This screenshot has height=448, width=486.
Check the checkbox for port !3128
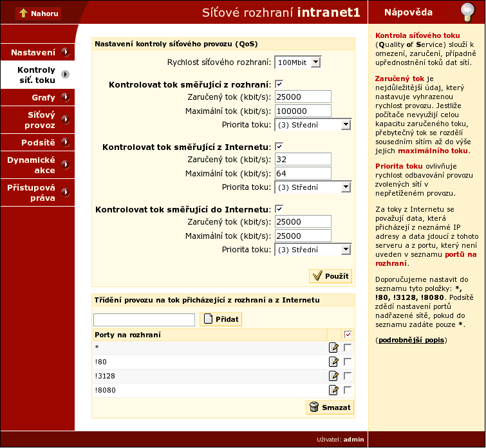tap(348, 376)
